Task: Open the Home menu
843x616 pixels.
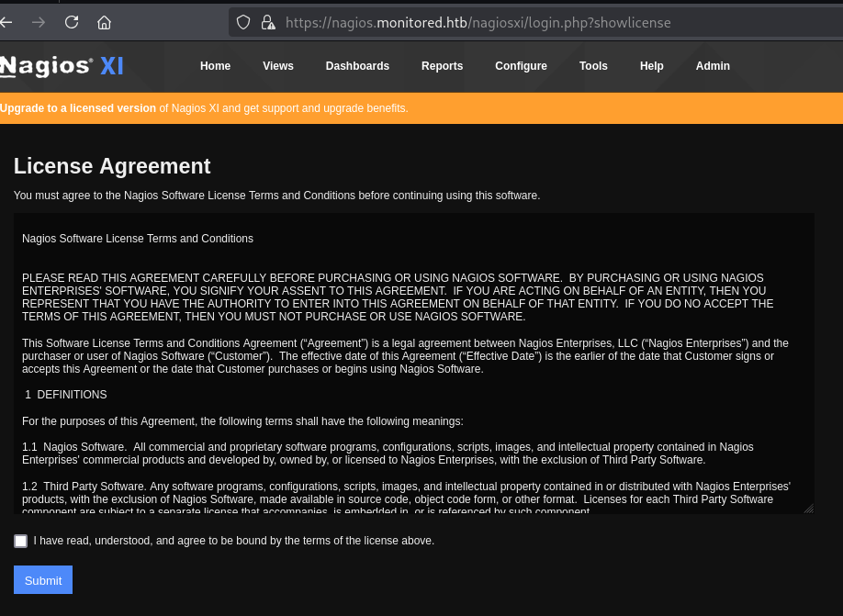Action: pyautogui.click(x=215, y=66)
